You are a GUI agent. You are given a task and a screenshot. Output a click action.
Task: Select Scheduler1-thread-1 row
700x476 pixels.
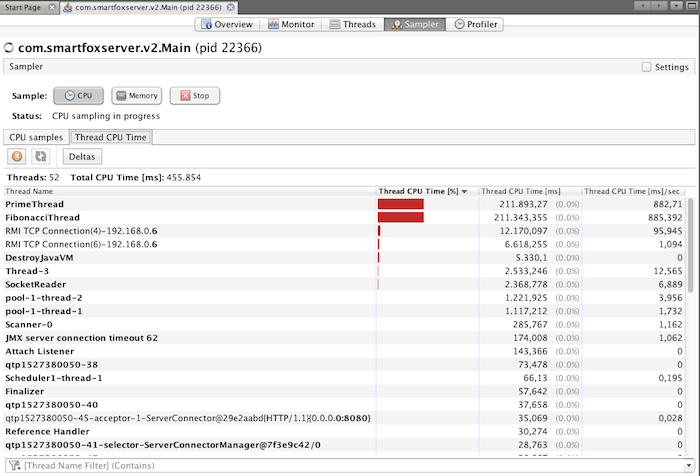pos(345,378)
